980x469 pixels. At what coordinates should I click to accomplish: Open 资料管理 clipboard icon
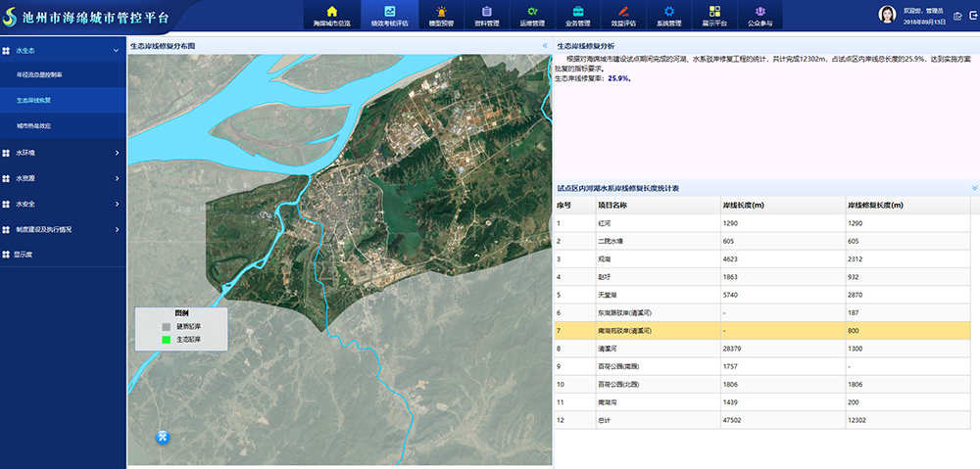point(487,11)
